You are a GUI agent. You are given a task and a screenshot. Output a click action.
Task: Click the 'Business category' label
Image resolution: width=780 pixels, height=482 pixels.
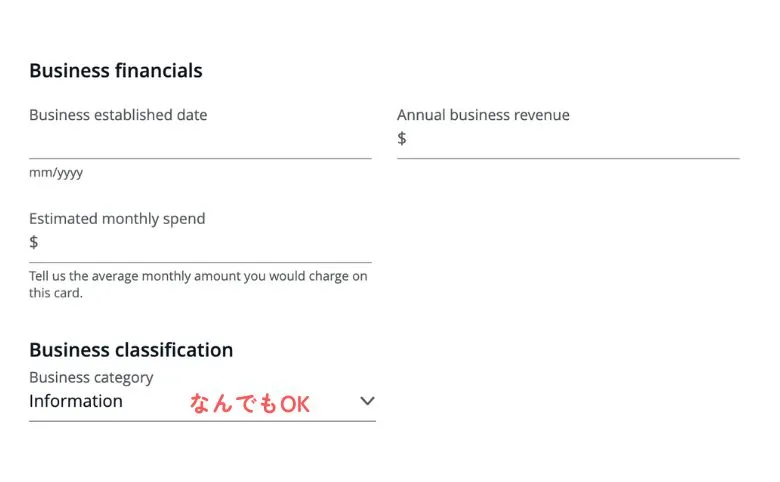pos(91,377)
